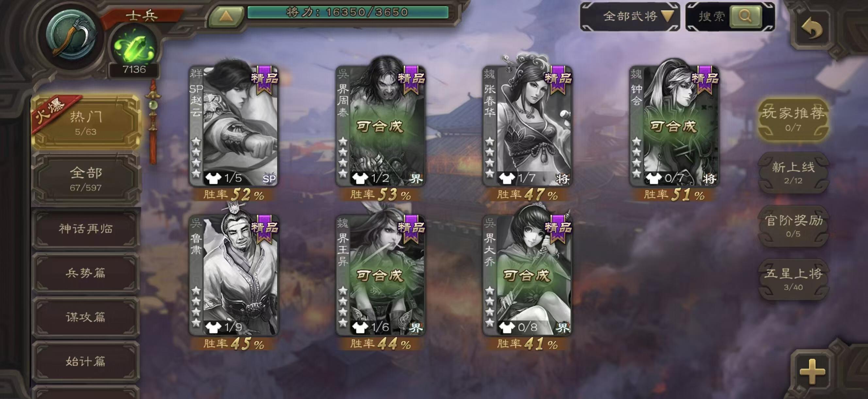Expand the 将力 panel with the arrow
This screenshot has height=399, width=868.
click(x=226, y=15)
